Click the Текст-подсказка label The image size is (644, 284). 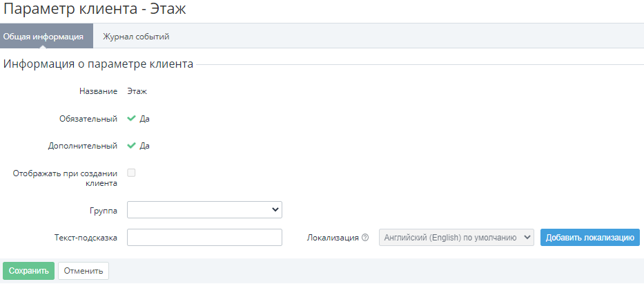coord(86,238)
